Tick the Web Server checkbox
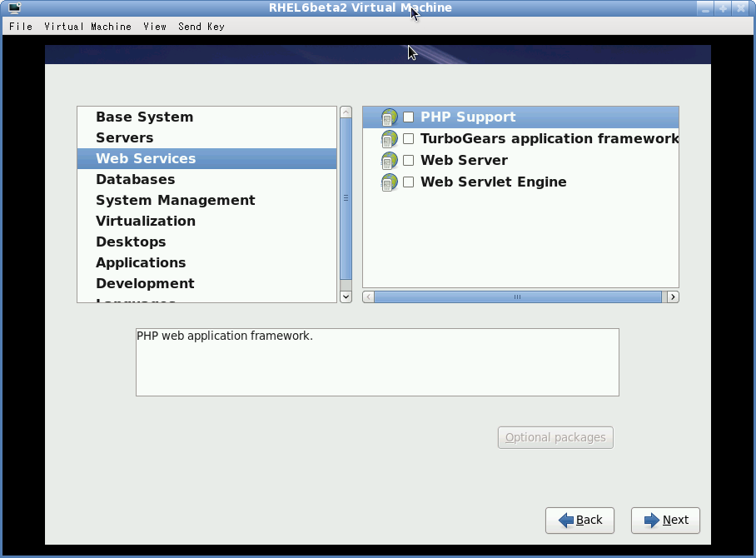 click(x=408, y=160)
